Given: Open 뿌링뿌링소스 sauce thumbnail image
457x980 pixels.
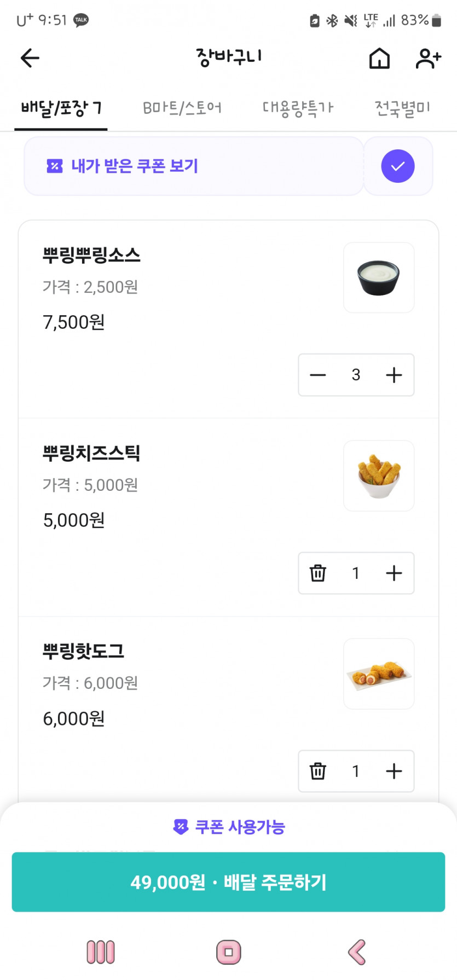Looking at the screenshot, I should 379,277.
